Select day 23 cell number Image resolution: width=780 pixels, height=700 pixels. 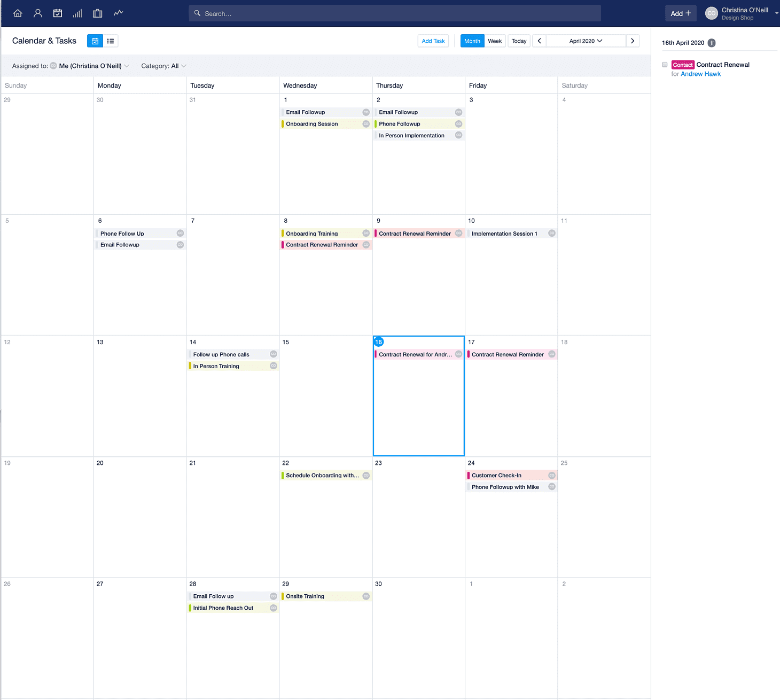pos(378,463)
